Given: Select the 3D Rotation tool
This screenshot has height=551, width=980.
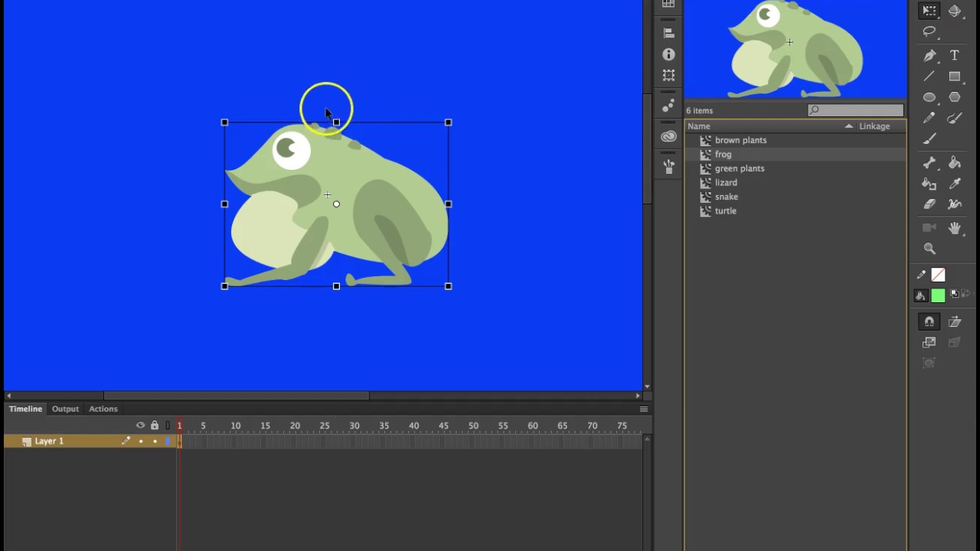Looking at the screenshot, I should point(955,11).
